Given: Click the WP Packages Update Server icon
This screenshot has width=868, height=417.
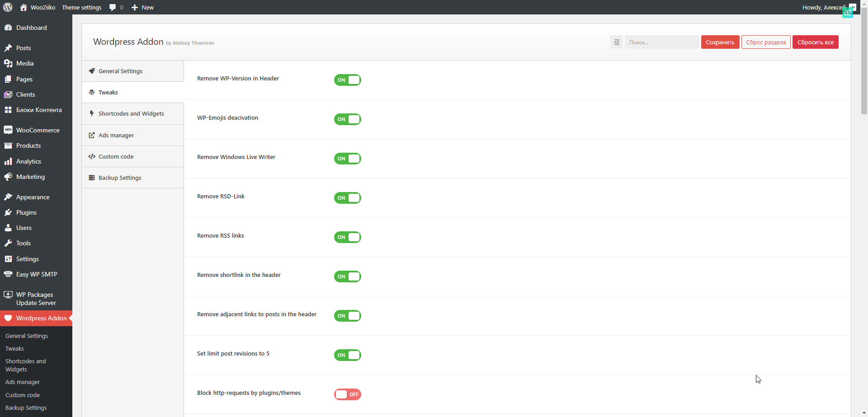Looking at the screenshot, I should [8, 295].
